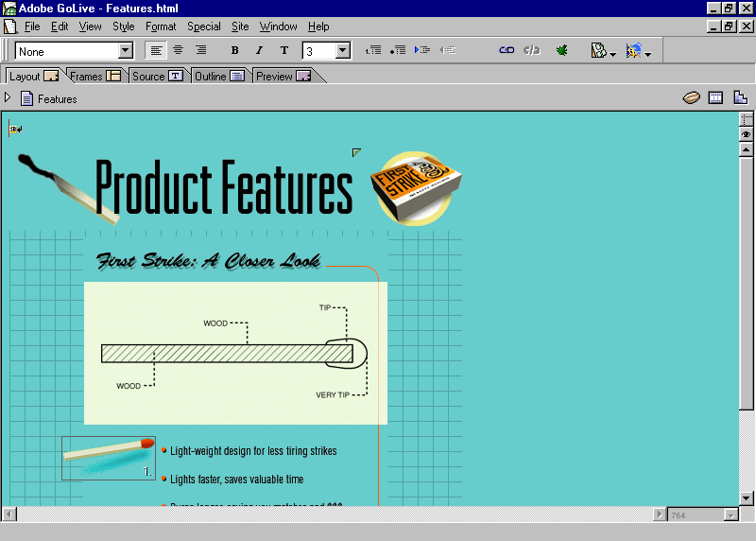Expand the head section disclosure triangle
Viewport: 756px width, 541px height.
(8, 97)
